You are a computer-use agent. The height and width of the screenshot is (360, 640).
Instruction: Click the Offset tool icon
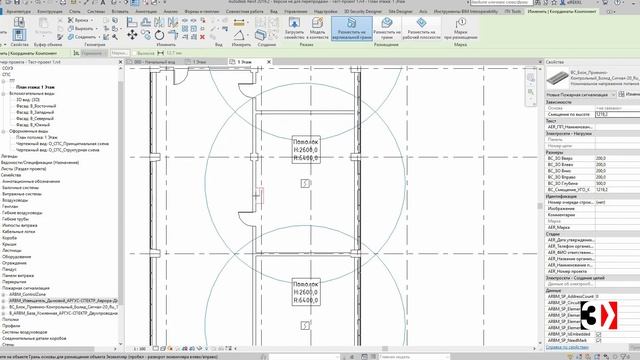point(146,22)
